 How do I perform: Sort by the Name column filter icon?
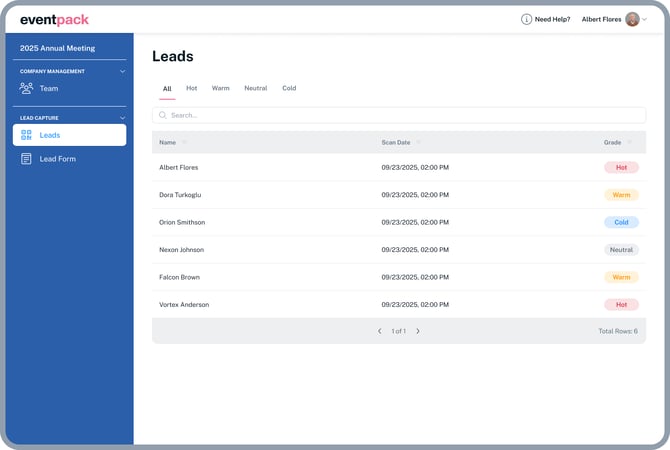pos(184,142)
